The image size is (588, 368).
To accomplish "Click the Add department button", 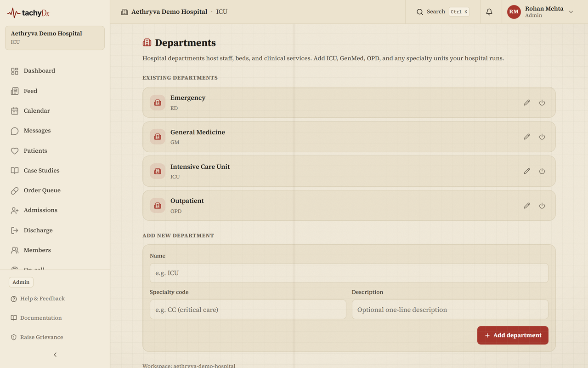I will point(513,335).
